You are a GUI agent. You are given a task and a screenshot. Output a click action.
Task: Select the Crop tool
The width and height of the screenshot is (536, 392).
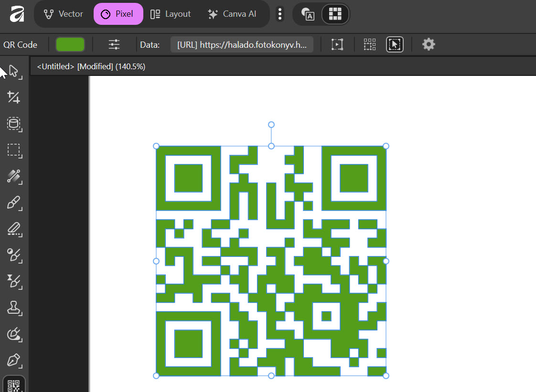[x=14, y=98]
